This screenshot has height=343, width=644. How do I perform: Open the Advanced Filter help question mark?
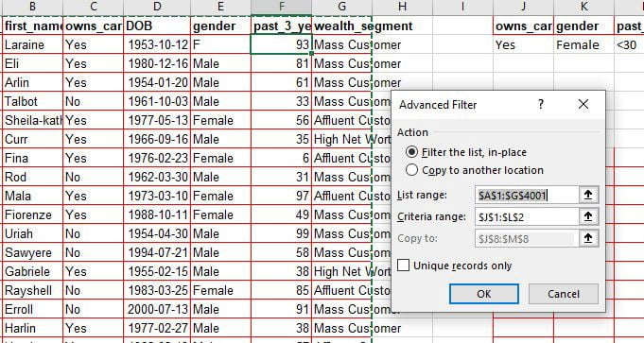(541, 104)
